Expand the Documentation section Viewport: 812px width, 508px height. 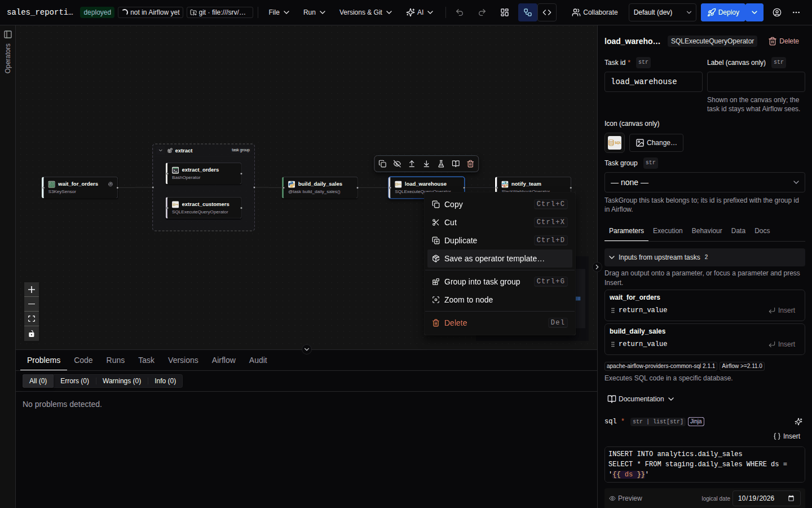[641, 399]
